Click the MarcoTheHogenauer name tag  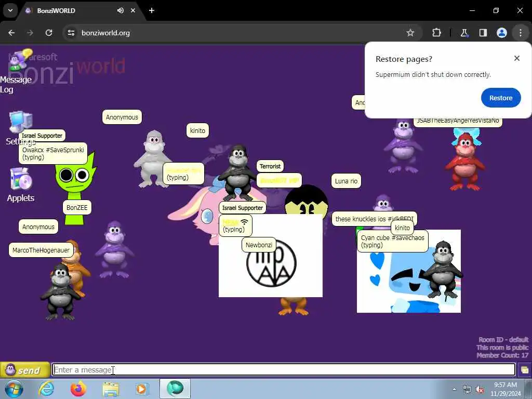(x=41, y=250)
